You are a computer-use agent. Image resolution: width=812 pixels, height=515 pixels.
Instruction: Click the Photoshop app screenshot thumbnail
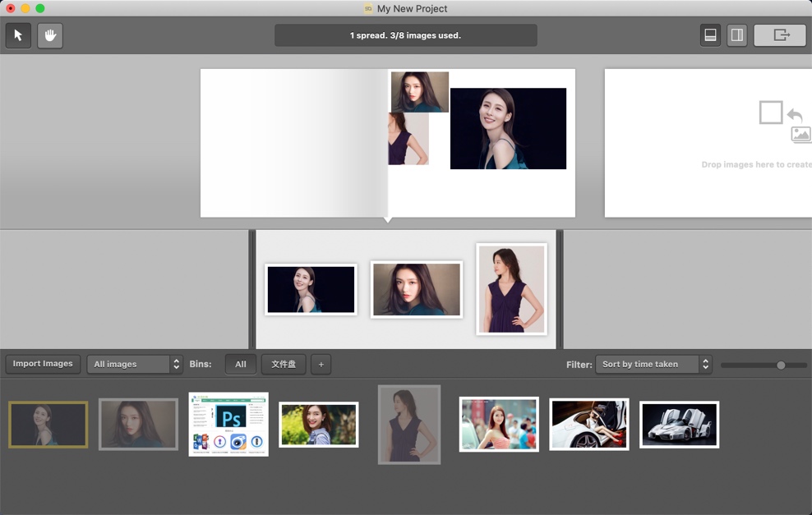[228, 424]
